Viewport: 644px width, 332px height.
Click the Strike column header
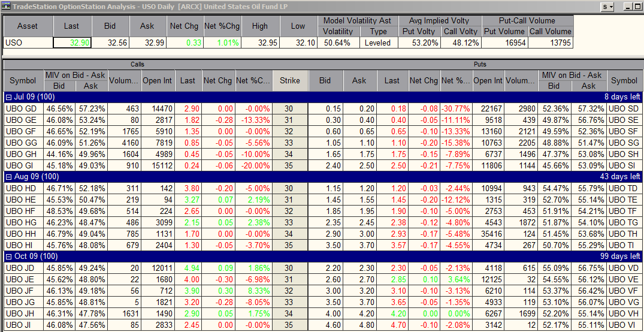point(290,80)
